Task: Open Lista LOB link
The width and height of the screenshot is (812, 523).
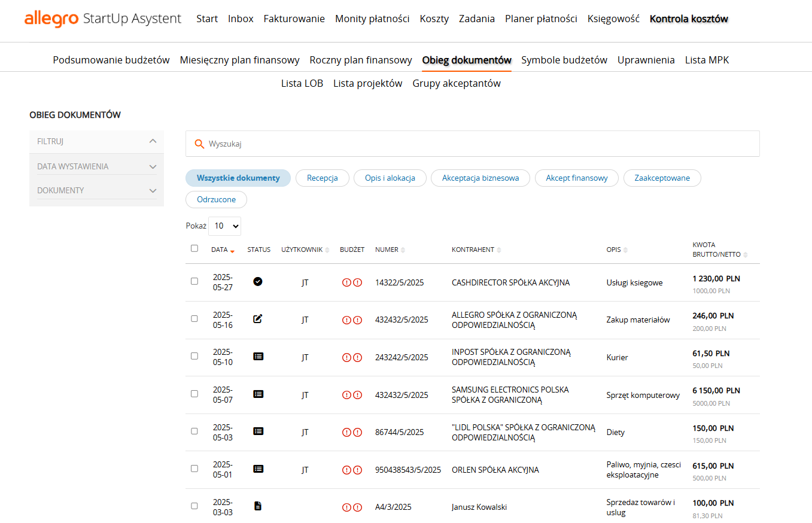Action: click(x=302, y=83)
